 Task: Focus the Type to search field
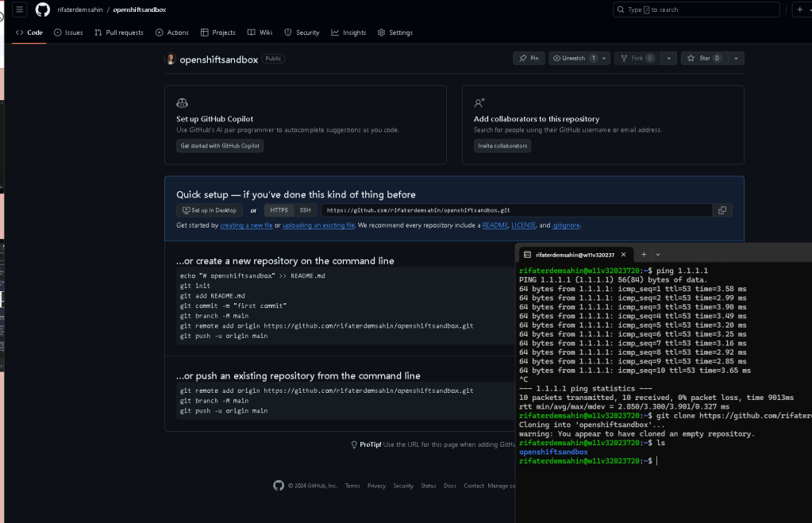pyautogui.click(x=696, y=10)
